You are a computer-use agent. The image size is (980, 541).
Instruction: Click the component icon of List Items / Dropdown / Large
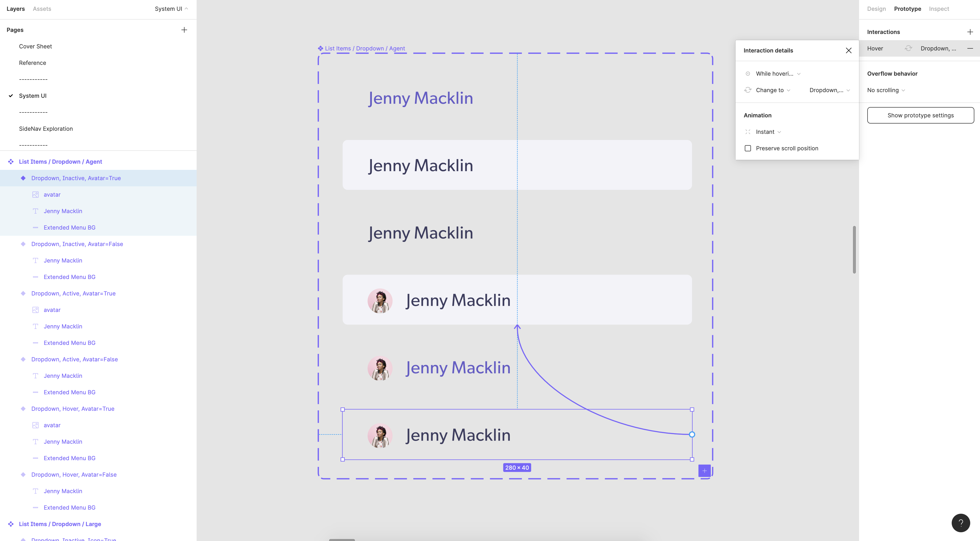[11, 524]
